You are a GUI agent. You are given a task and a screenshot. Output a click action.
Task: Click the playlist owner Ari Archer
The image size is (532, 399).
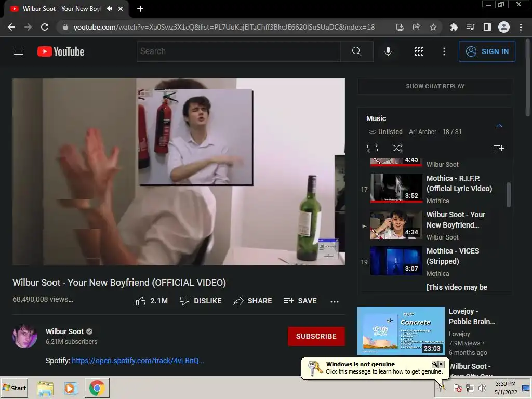pyautogui.click(x=423, y=131)
